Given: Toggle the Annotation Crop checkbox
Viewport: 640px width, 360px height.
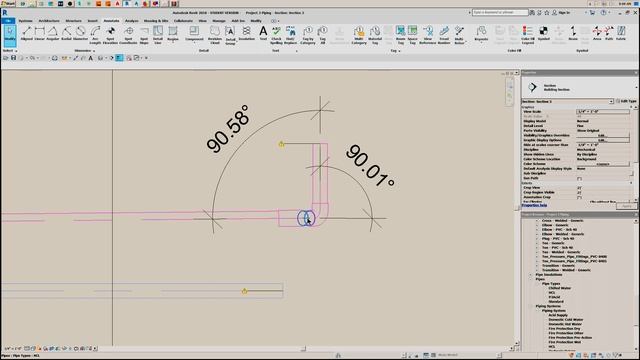Looking at the screenshot, I should tap(579, 197).
